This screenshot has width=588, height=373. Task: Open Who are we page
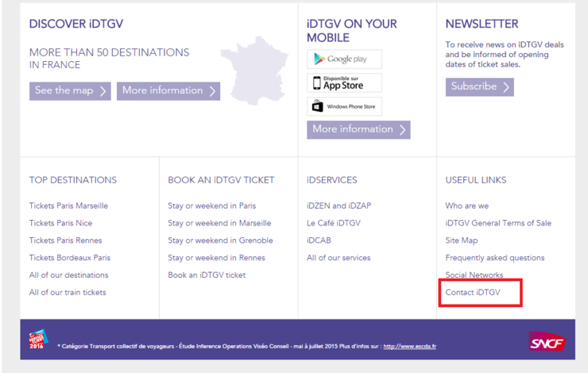coord(467,206)
